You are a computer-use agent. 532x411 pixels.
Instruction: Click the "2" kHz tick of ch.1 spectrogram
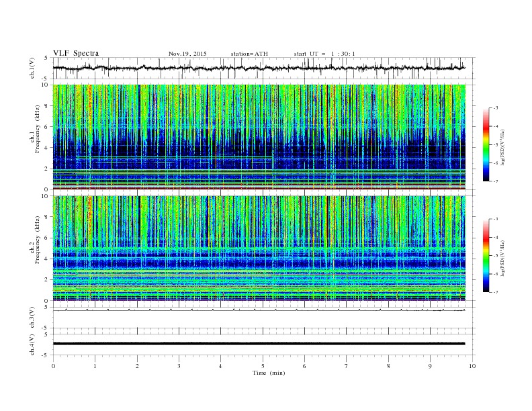(47, 169)
